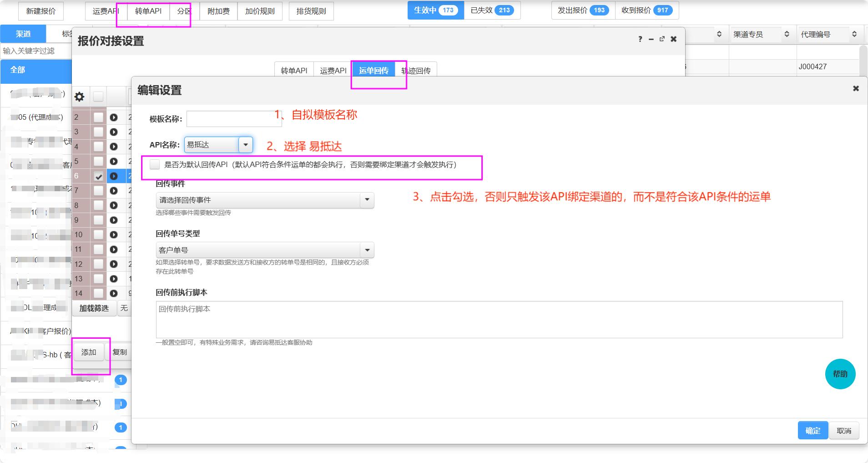The width and height of the screenshot is (868, 463).
Task: Click the 新建报价 button
Action: (x=41, y=11)
